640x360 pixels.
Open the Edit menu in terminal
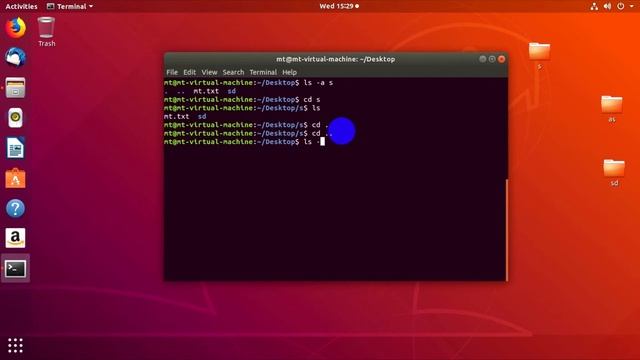(189, 72)
